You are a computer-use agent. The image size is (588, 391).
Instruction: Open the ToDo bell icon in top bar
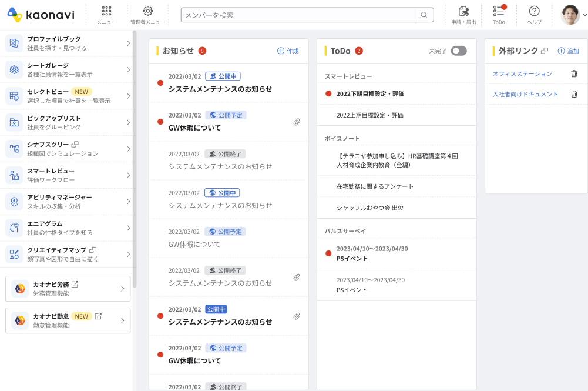pyautogui.click(x=498, y=12)
